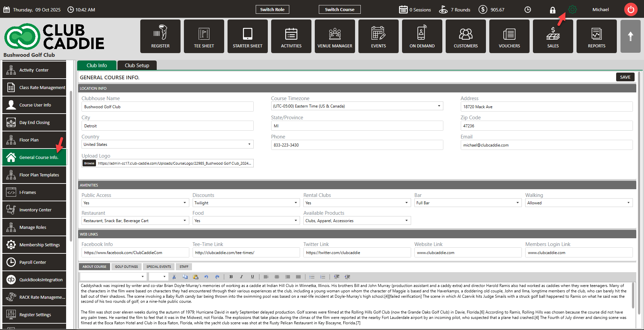The width and height of the screenshot is (644, 330).
Task: Switch to the Club Setup tab
Action: coord(137,66)
